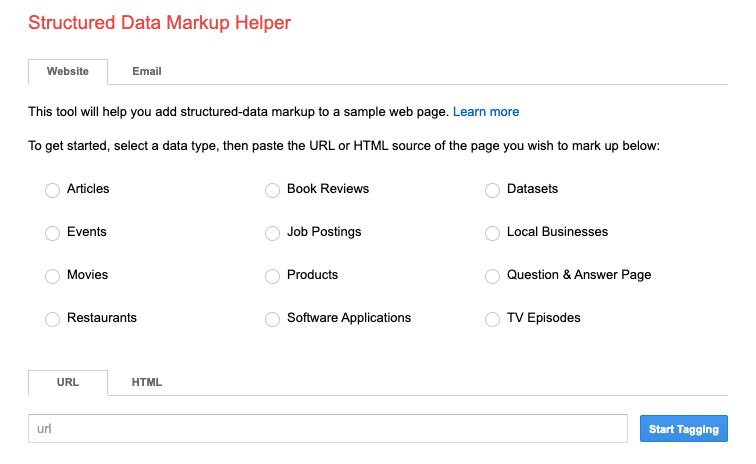Viewport: 756px width, 464px height.
Task: Switch to the HTML source tab
Action: [147, 382]
